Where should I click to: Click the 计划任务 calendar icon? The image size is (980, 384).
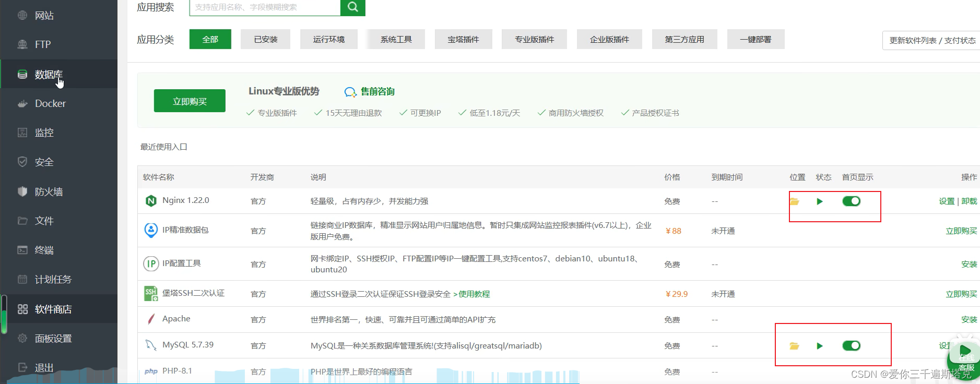click(x=22, y=279)
